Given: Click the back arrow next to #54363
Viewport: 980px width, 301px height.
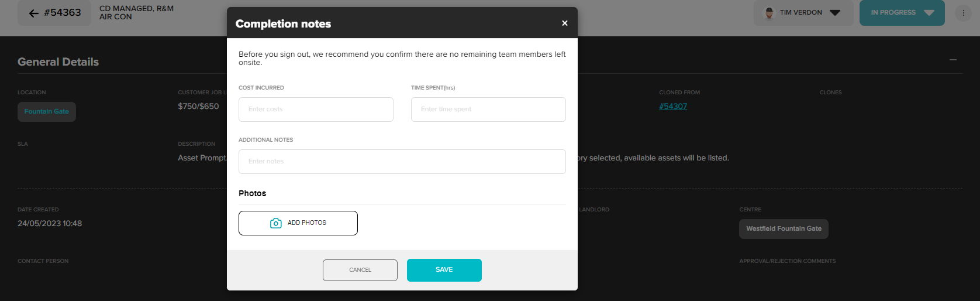Looking at the screenshot, I should 33,13.
